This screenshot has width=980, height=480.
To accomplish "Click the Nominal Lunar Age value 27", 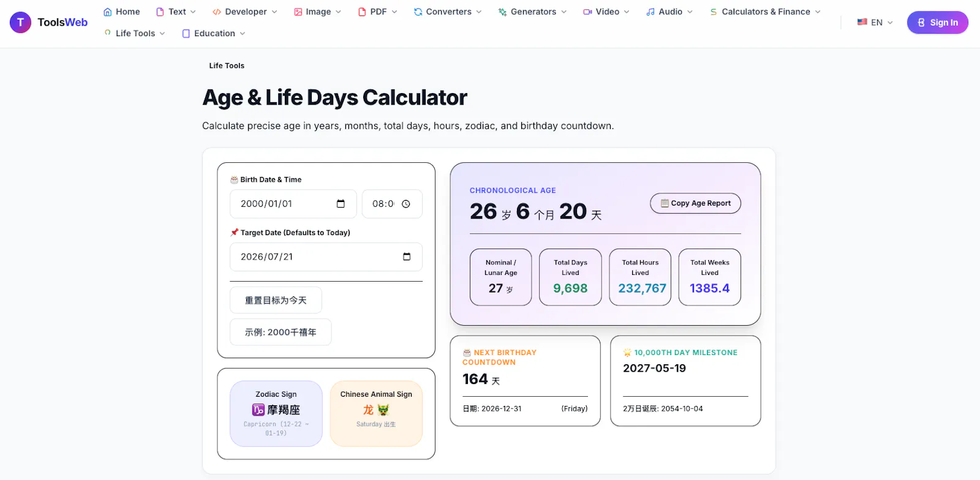I will tap(496, 288).
